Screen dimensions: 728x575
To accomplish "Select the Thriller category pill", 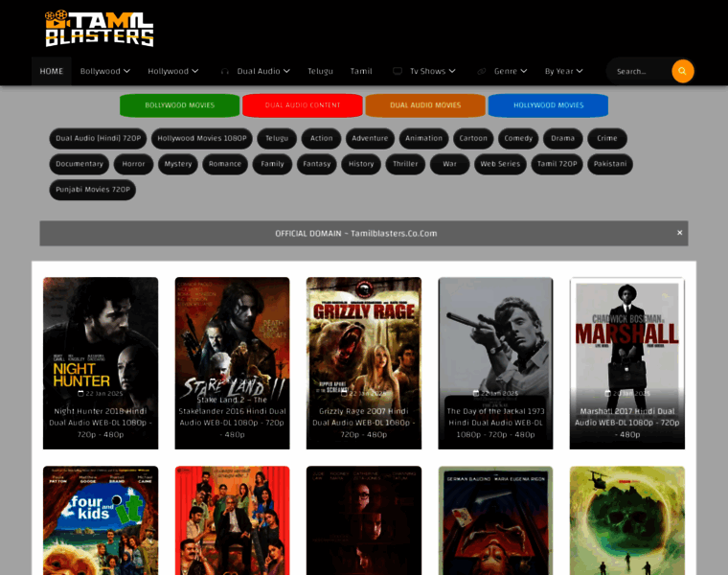I will click(405, 164).
